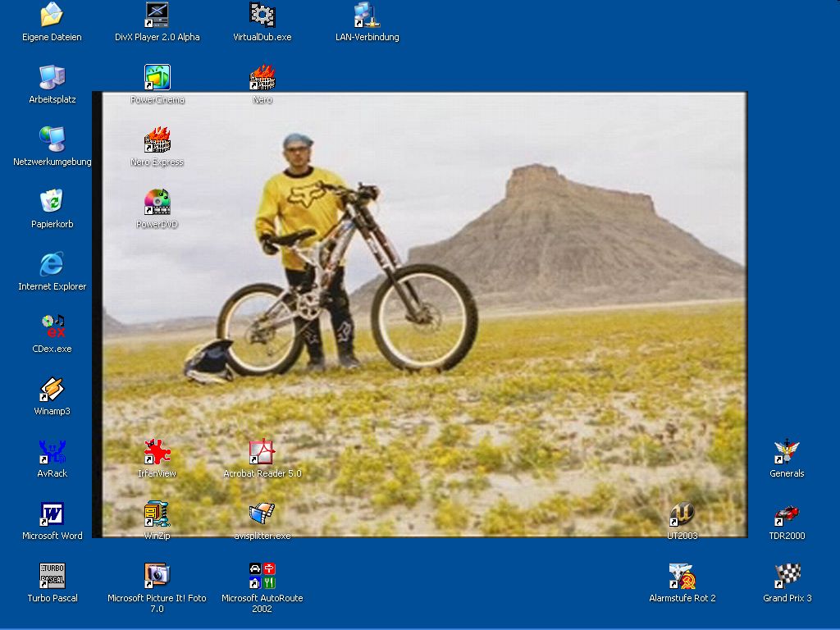Image resolution: width=840 pixels, height=630 pixels.
Task: Select the TDR2000 red car icon
Action: pos(787,514)
